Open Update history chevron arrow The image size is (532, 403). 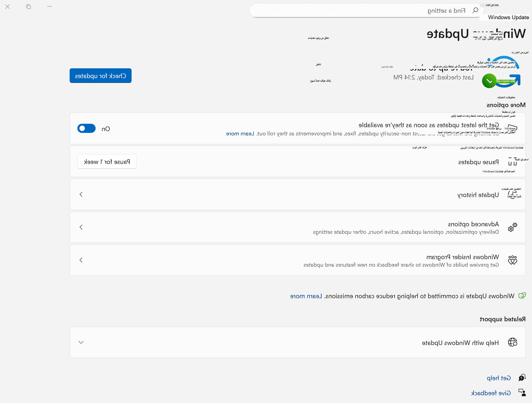[x=81, y=194]
